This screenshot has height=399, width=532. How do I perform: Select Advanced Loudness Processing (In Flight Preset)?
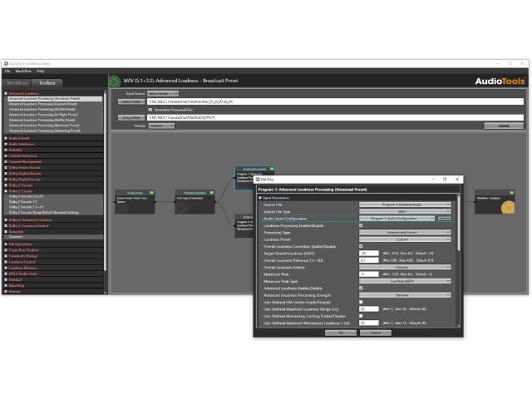pyautogui.click(x=43, y=115)
